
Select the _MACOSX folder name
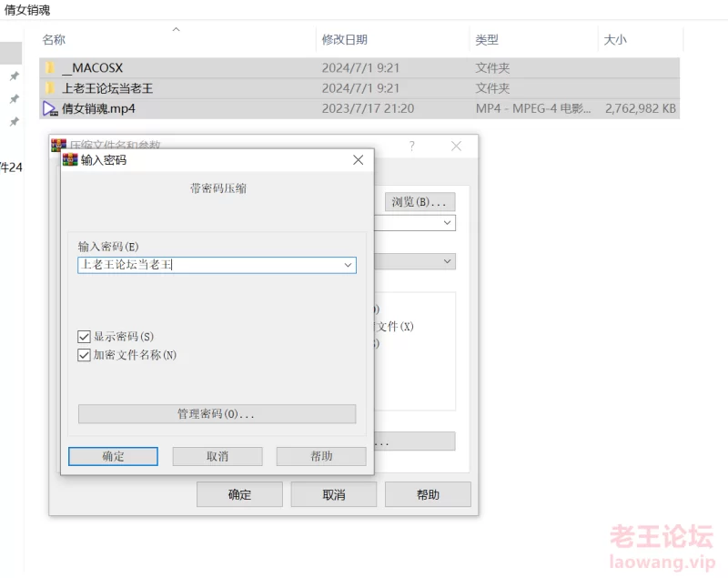click(93, 67)
